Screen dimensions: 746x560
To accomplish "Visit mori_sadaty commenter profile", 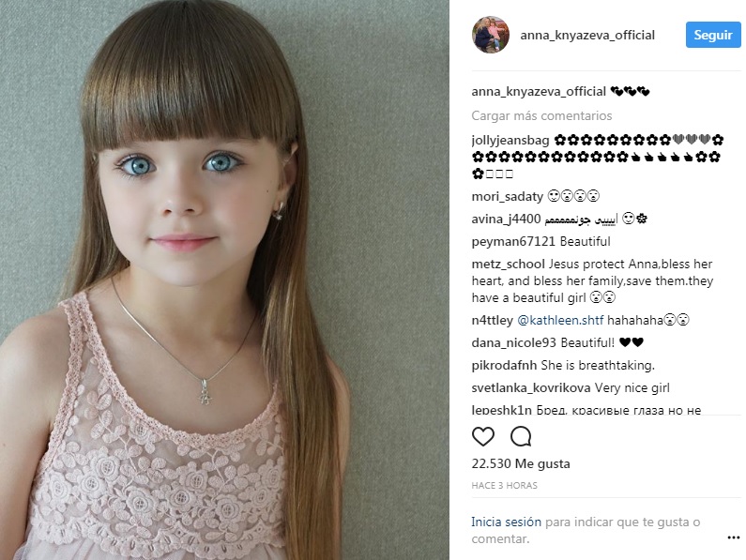I will tap(507, 196).
